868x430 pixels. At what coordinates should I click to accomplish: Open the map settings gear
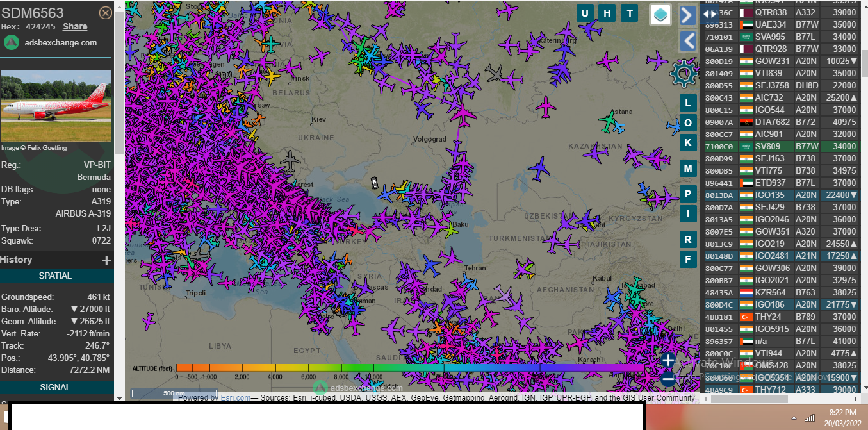coord(684,74)
